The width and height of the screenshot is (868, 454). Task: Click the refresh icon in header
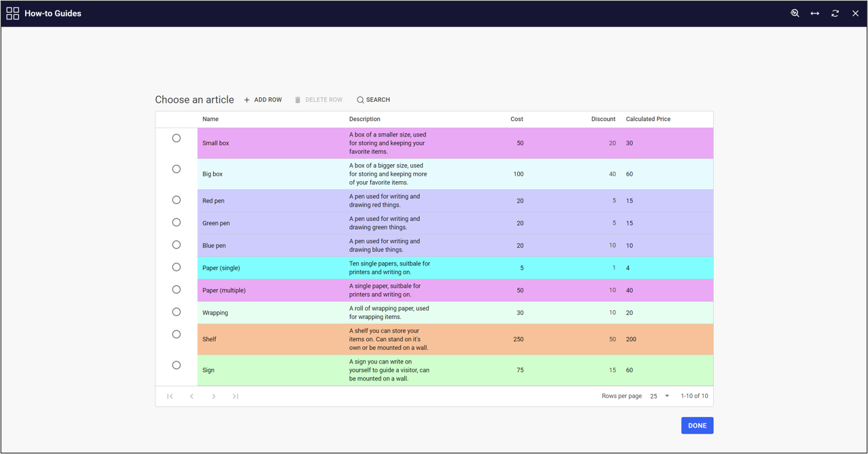[835, 14]
